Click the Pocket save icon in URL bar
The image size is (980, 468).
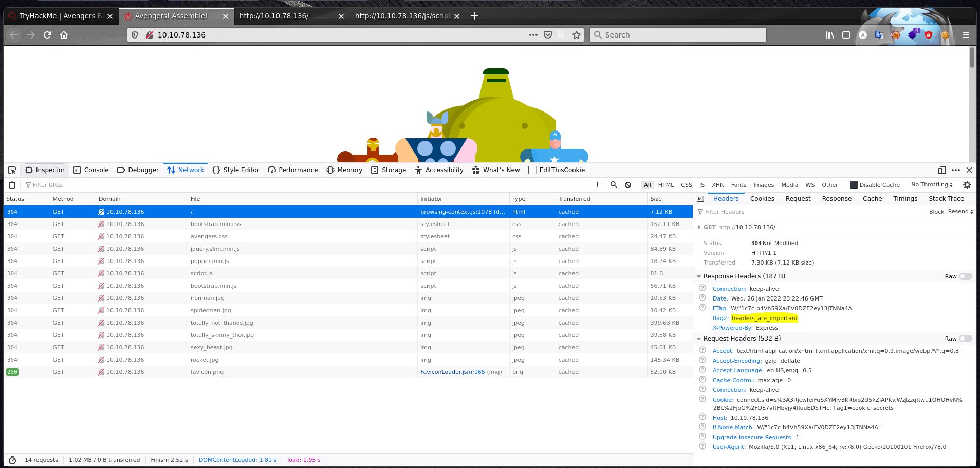(548, 35)
